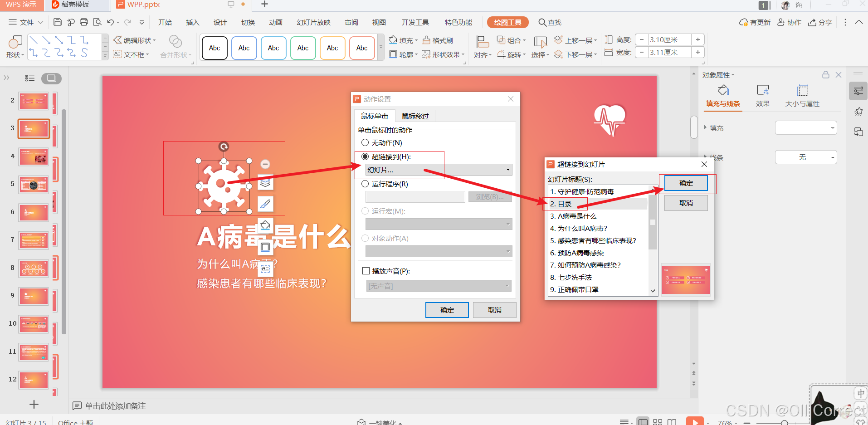868x425 pixels.
Task: Click the Print icon in quick toolbar
Action: click(84, 22)
